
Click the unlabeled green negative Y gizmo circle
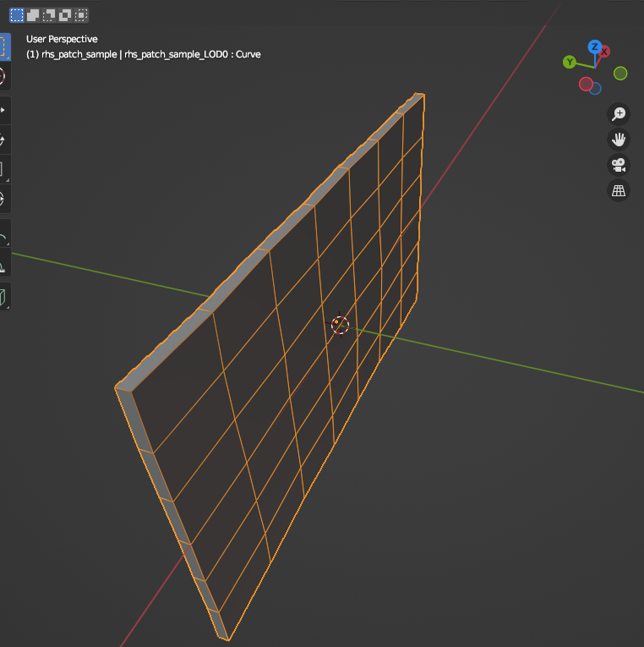point(620,74)
